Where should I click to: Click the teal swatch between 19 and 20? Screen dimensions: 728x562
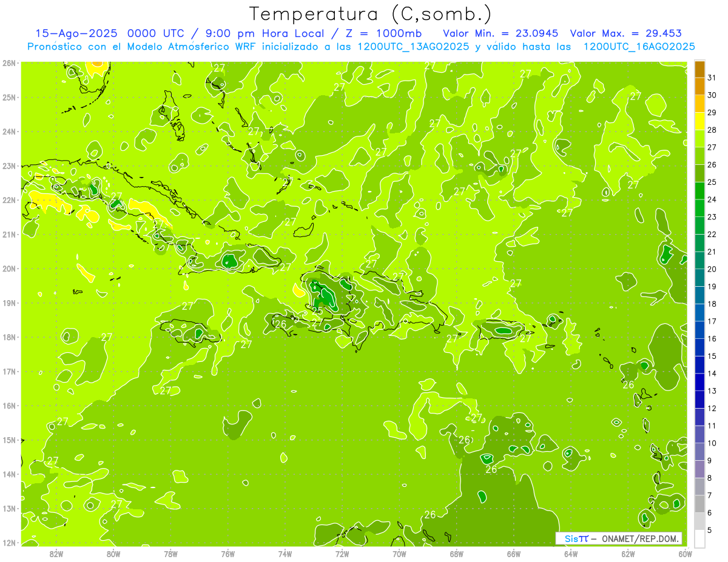(699, 277)
